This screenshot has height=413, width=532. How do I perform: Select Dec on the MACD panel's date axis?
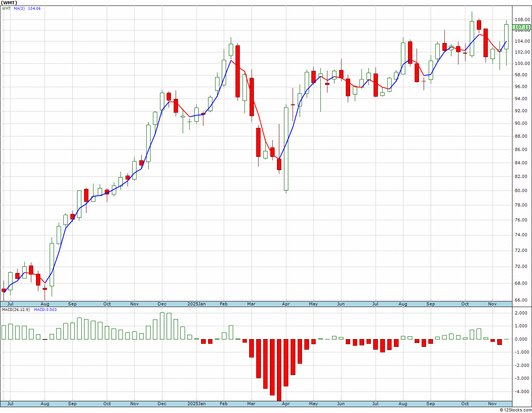click(162, 404)
